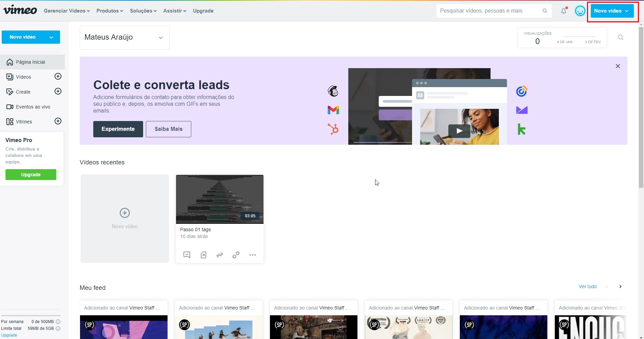Click the file export icon under Passo 01 tags

(x=203, y=255)
